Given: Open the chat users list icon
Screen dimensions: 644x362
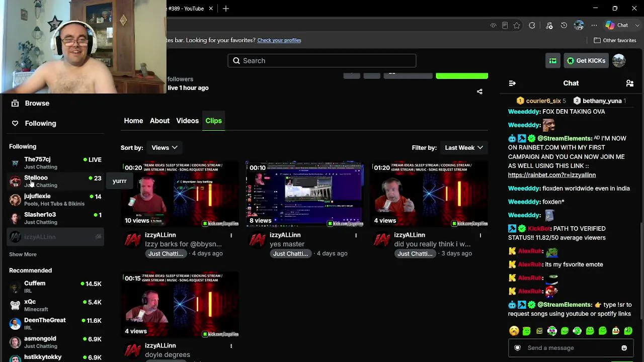Looking at the screenshot, I should [x=629, y=83].
